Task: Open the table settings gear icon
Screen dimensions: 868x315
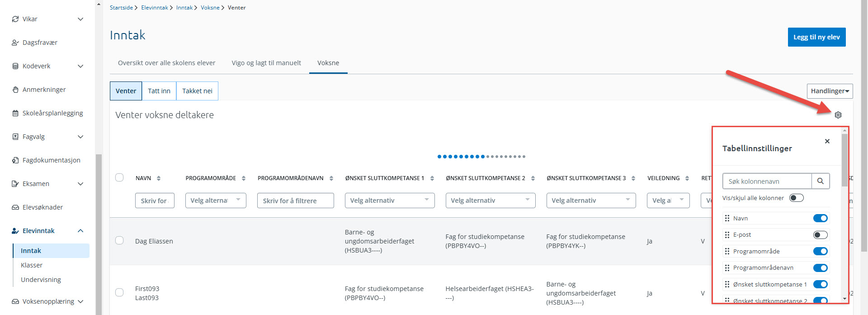Action: [x=838, y=115]
